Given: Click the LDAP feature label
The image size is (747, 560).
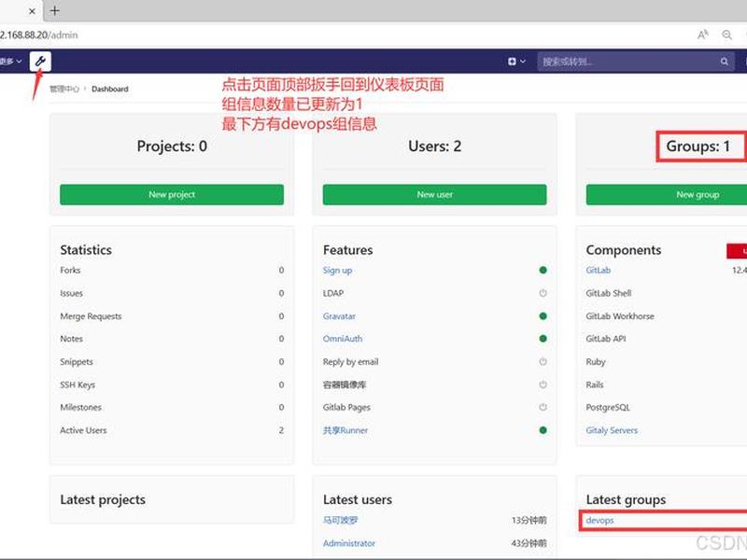Looking at the screenshot, I should coord(333,293).
